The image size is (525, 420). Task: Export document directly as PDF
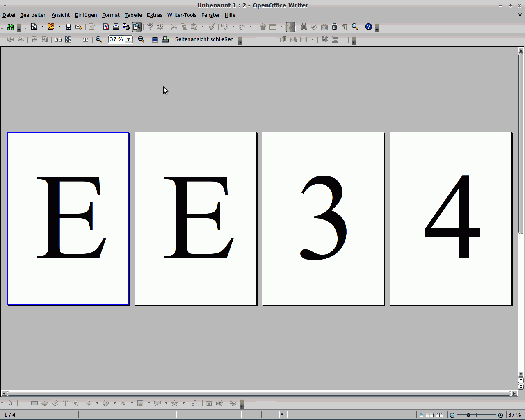click(106, 27)
